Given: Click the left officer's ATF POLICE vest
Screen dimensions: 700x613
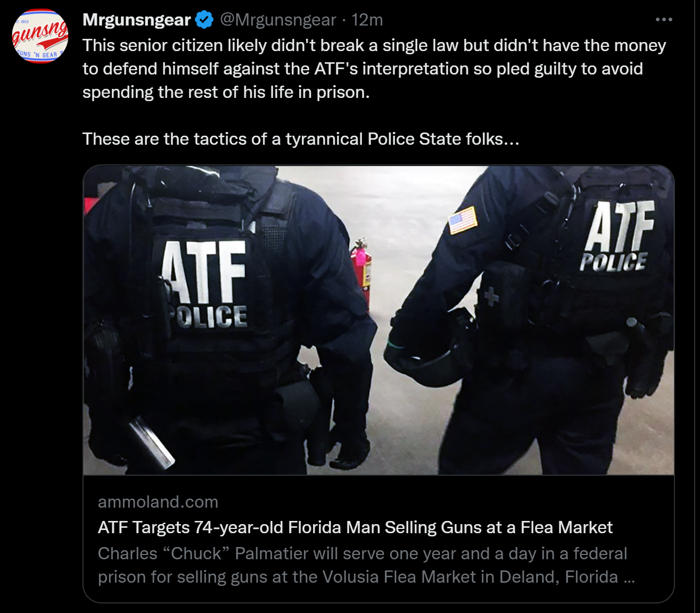Looking at the screenshot, I should coord(205,284).
